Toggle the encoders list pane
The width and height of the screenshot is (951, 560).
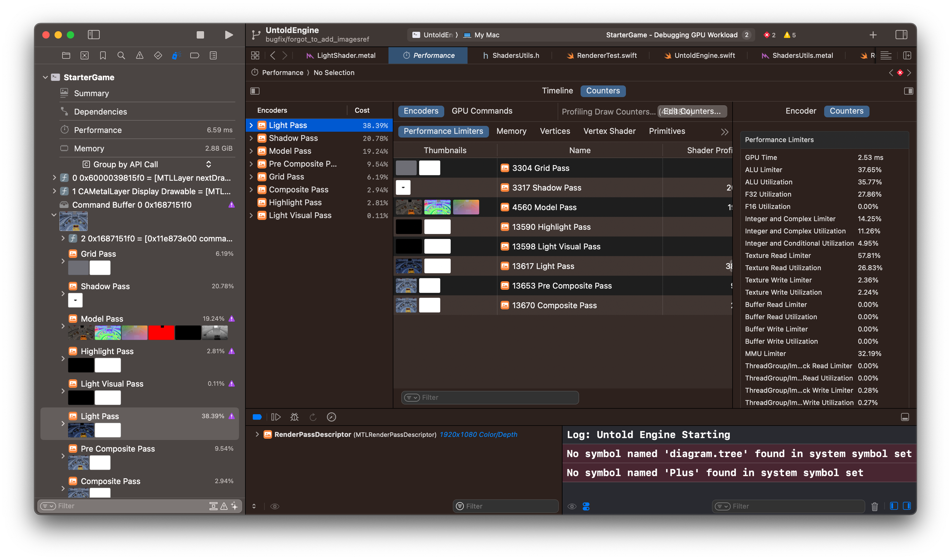pyautogui.click(x=255, y=91)
